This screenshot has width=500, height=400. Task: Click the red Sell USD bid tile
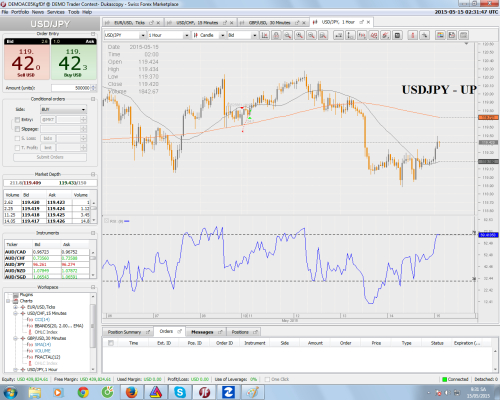[x=27, y=59]
